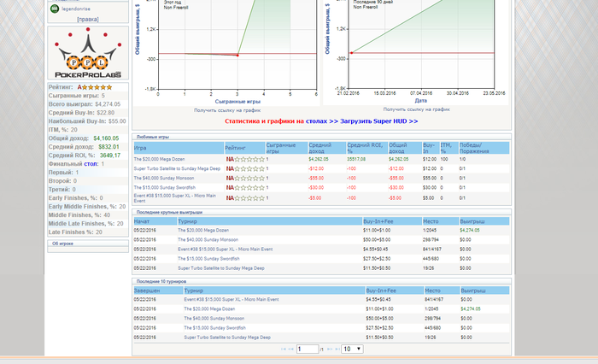Viewport: 598px width, 364px height.
Task: Go to next page of tournaments list
Action: click(x=330, y=349)
